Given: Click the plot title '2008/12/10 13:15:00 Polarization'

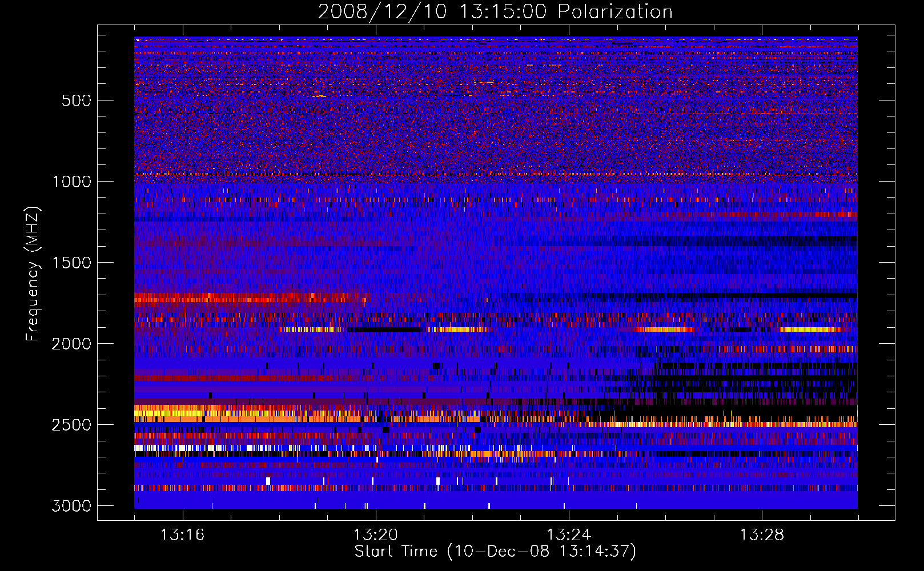Looking at the screenshot, I should click(x=495, y=11).
